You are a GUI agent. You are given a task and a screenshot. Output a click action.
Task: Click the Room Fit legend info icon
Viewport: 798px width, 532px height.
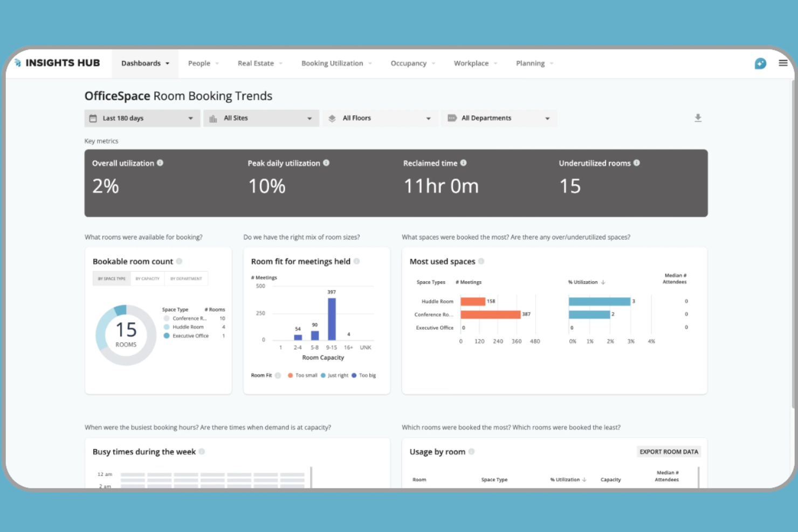(278, 376)
